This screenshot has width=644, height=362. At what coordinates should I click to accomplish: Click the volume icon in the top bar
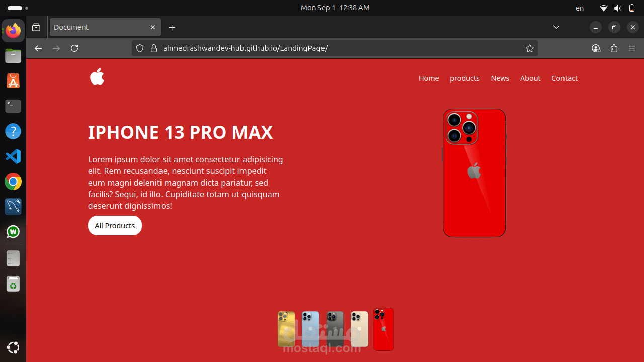tap(618, 8)
